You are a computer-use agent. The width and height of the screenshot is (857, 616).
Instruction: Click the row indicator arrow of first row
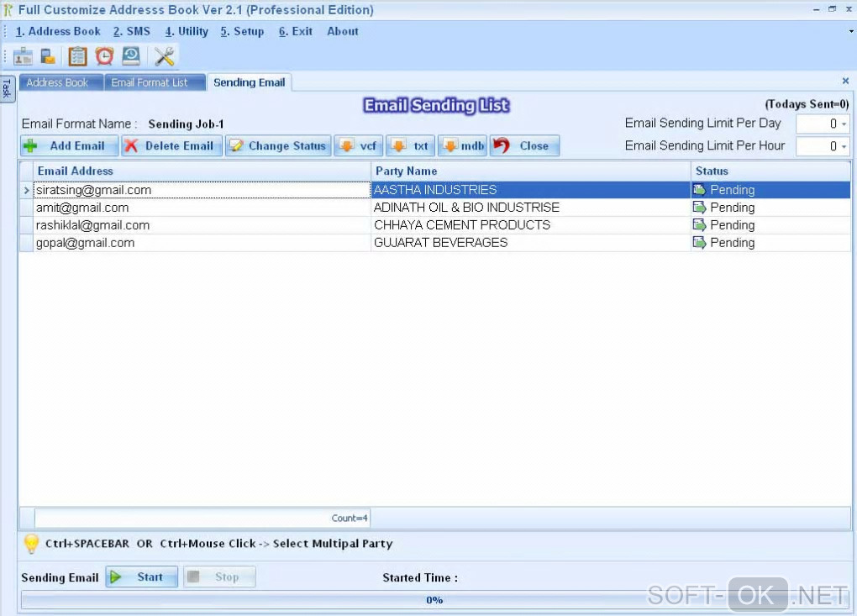point(26,190)
